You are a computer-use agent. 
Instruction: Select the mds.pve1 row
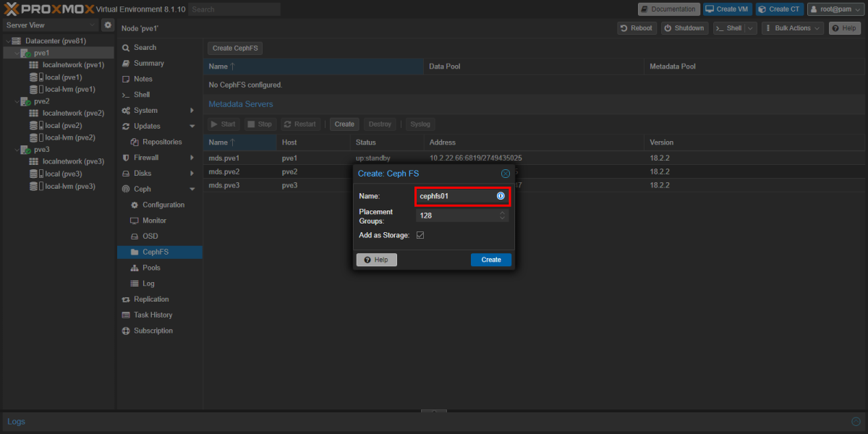coord(535,158)
